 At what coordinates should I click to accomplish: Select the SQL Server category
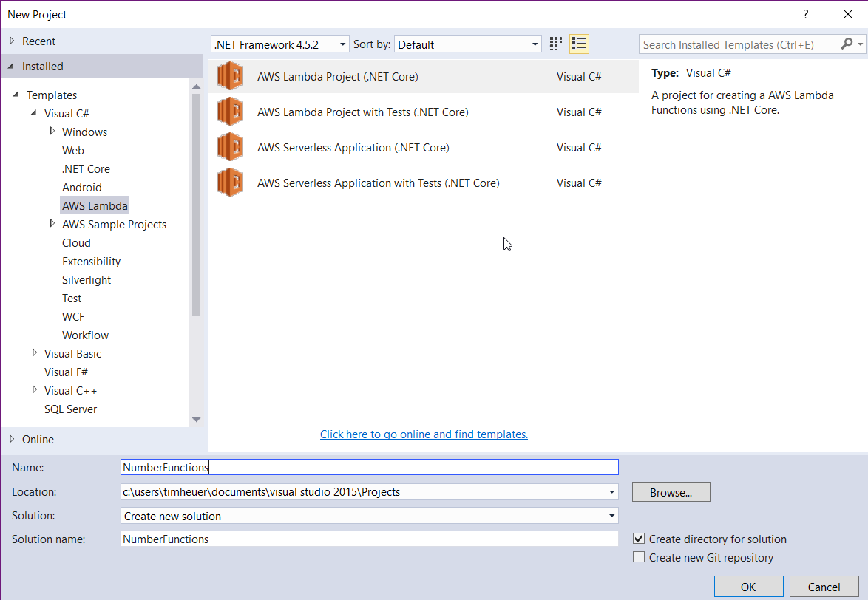tap(70, 409)
